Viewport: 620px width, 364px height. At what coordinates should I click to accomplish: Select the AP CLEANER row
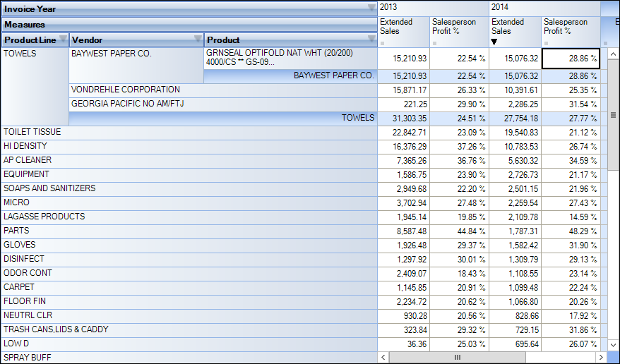coord(189,161)
